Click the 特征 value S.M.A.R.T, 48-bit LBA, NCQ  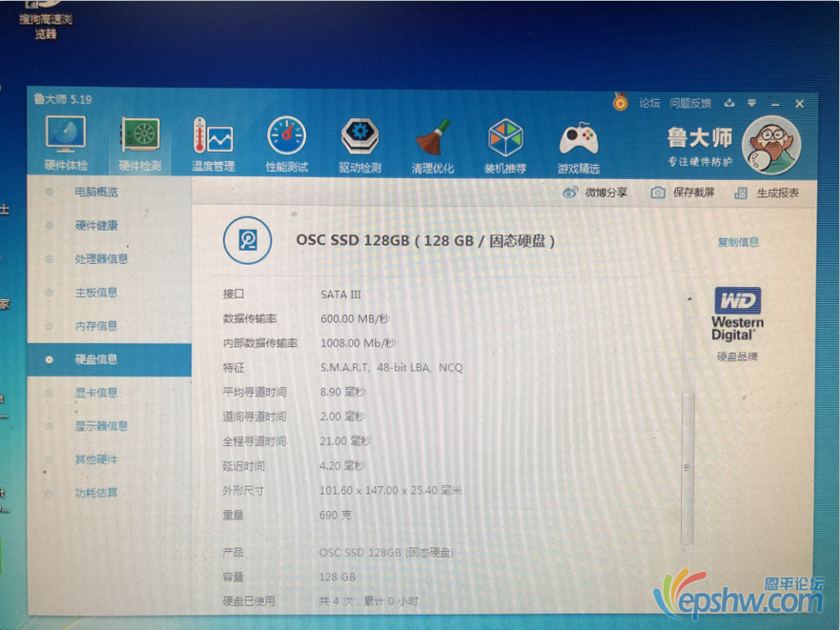tap(391, 368)
